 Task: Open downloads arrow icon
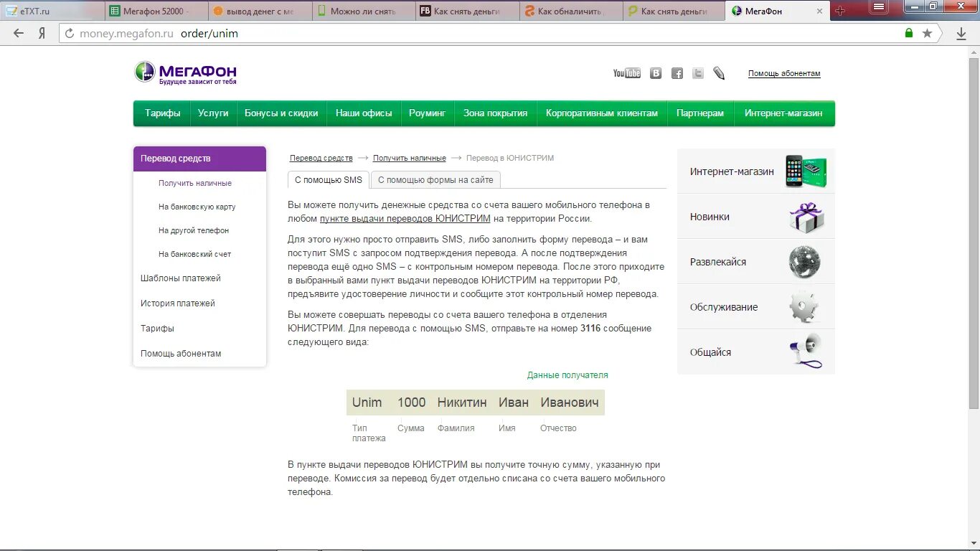click(961, 33)
